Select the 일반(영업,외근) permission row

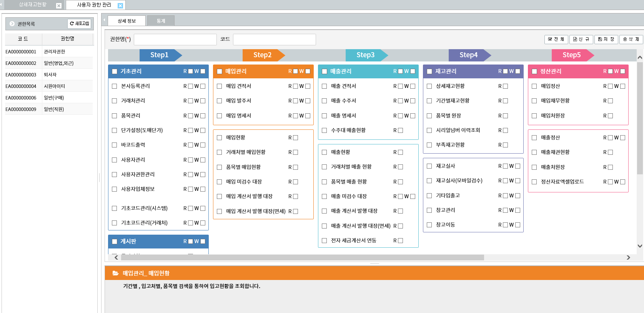[49, 63]
